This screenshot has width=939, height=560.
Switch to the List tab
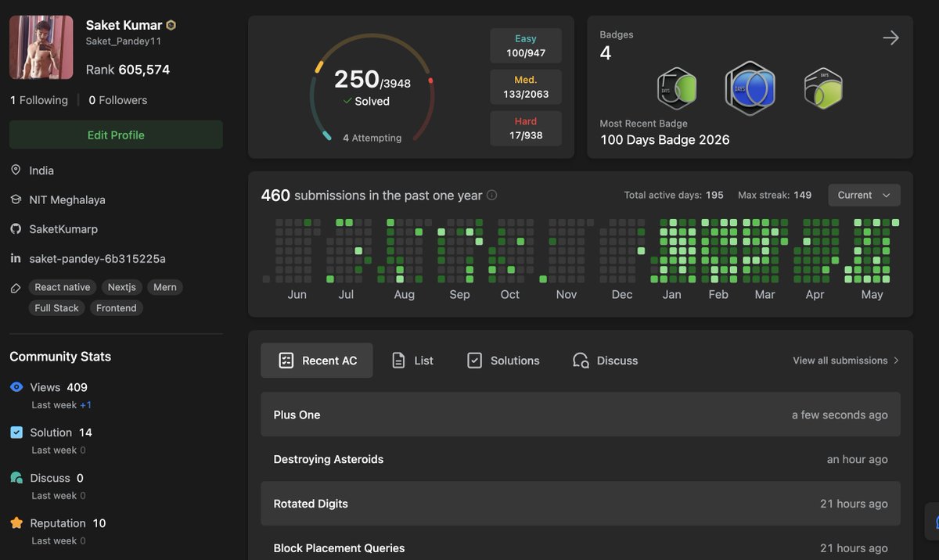(412, 361)
